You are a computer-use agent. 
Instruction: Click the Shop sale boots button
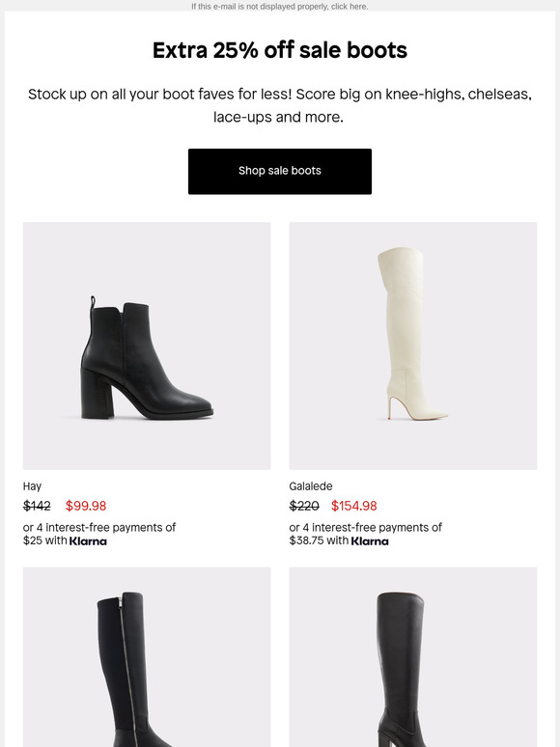pos(280,171)
